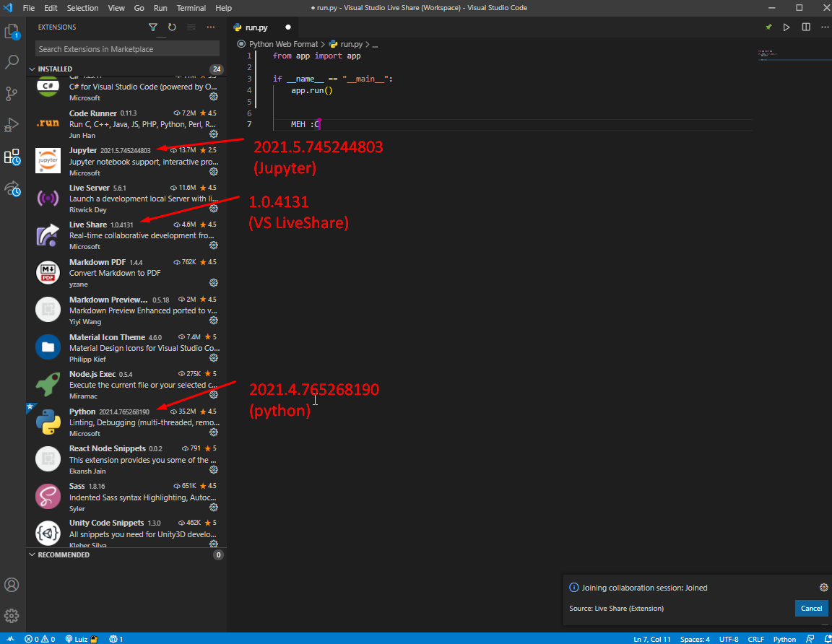Open the Go menu

coord(139,8)
